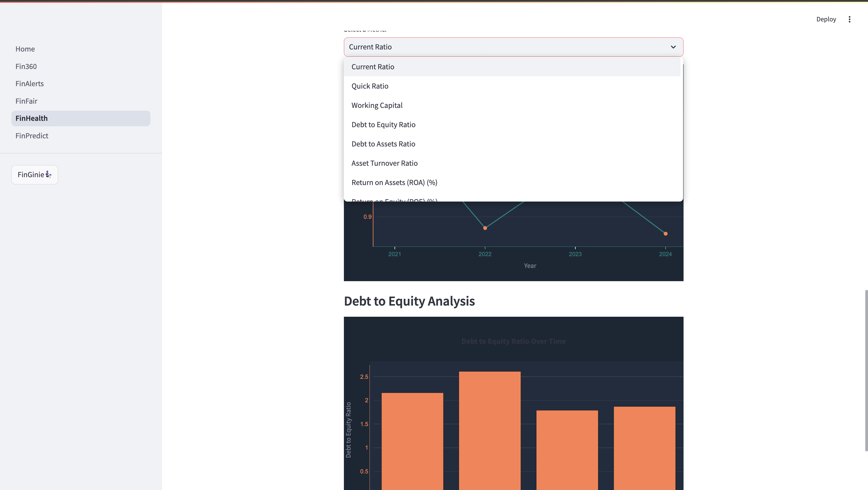This screenshot has width=868, height=490.
Task: Select Return on Assets (ROA) option
Action: pos(394,182)
